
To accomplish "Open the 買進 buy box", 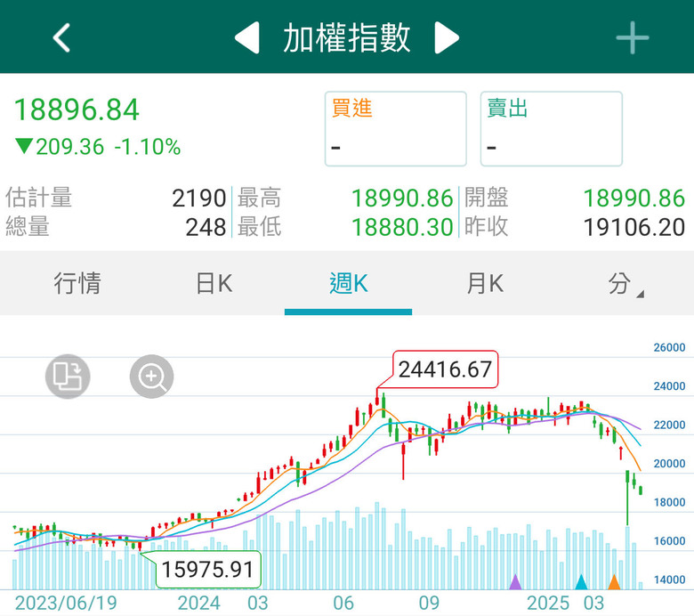I will pyautogui.click(x=396, y=129).
